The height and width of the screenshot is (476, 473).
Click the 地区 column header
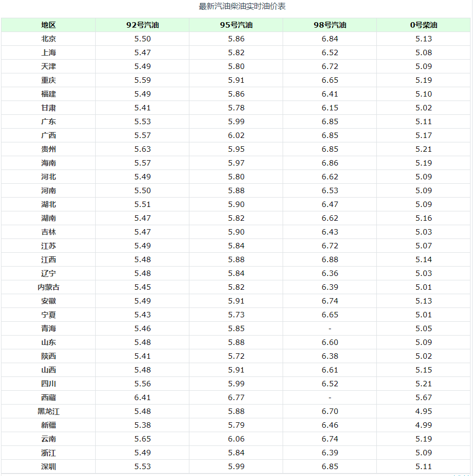48,25
